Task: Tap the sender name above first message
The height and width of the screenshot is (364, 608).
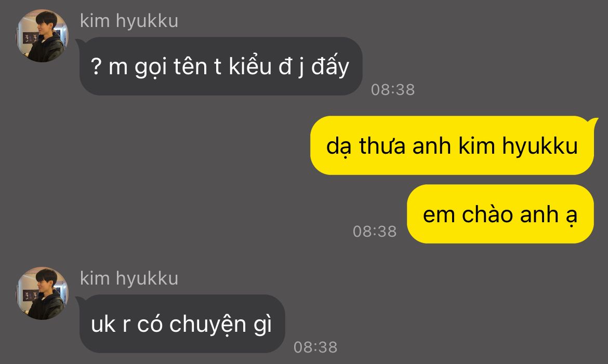Action: coord(129,21)
